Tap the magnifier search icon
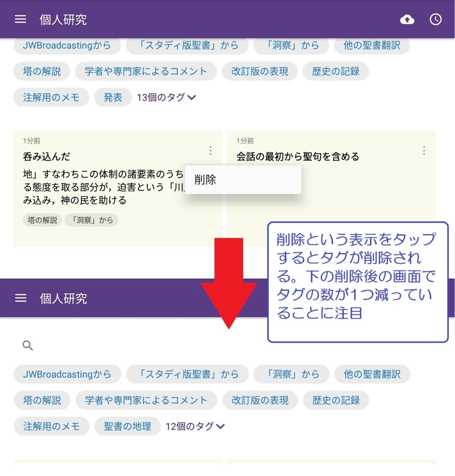Screen dimensions: 455x476 [27, 345]
